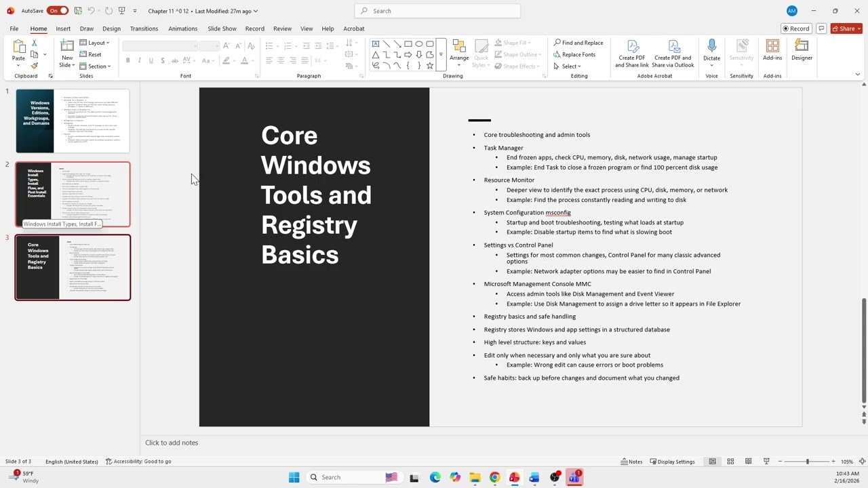Open Google Chrome from the taskbar

coord(494,477)
